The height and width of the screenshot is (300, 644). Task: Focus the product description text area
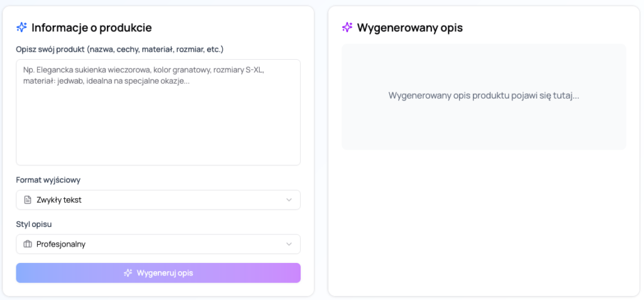point(158,126)
